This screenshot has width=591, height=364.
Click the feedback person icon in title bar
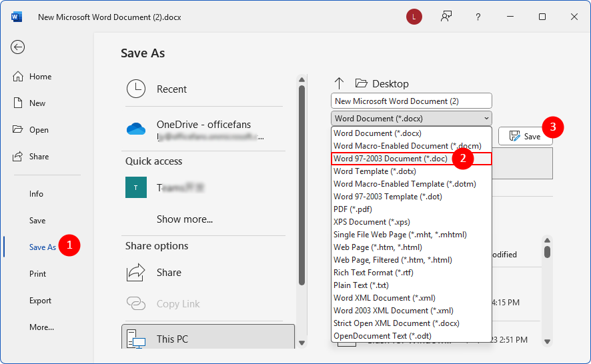446,17
